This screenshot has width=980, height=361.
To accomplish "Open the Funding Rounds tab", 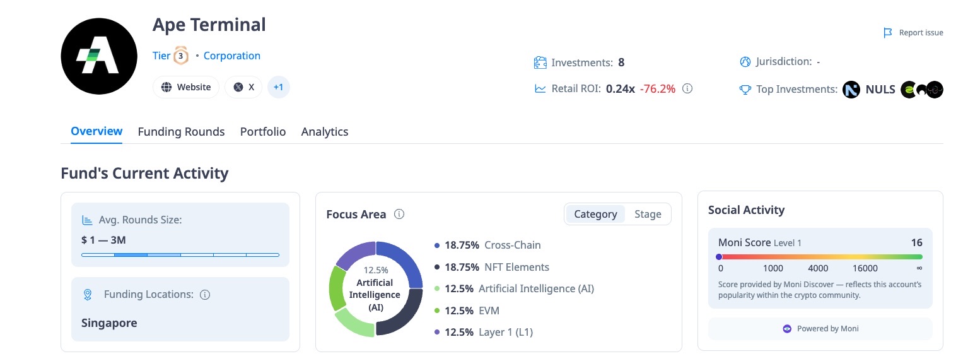I will 181,132.
